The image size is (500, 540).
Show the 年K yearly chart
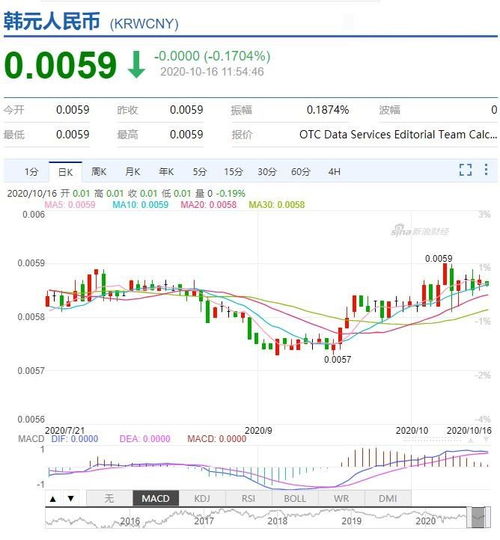[166, 172]
